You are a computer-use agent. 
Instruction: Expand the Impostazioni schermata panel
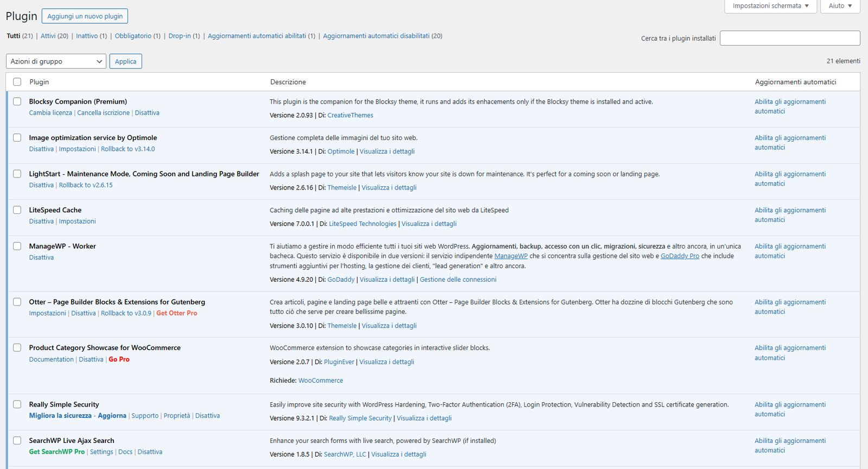click(x=770, y=6)
